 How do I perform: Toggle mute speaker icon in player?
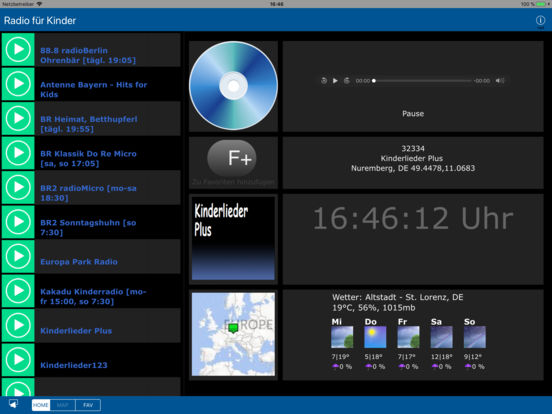(500, 81)
